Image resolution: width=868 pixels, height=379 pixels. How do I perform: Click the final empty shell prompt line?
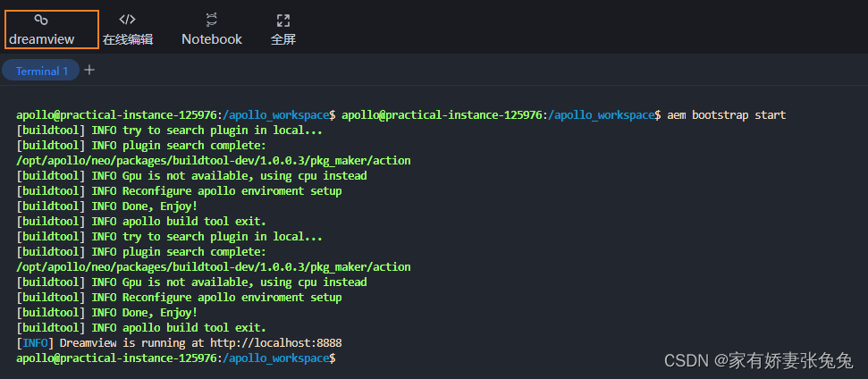click(176, 358)
